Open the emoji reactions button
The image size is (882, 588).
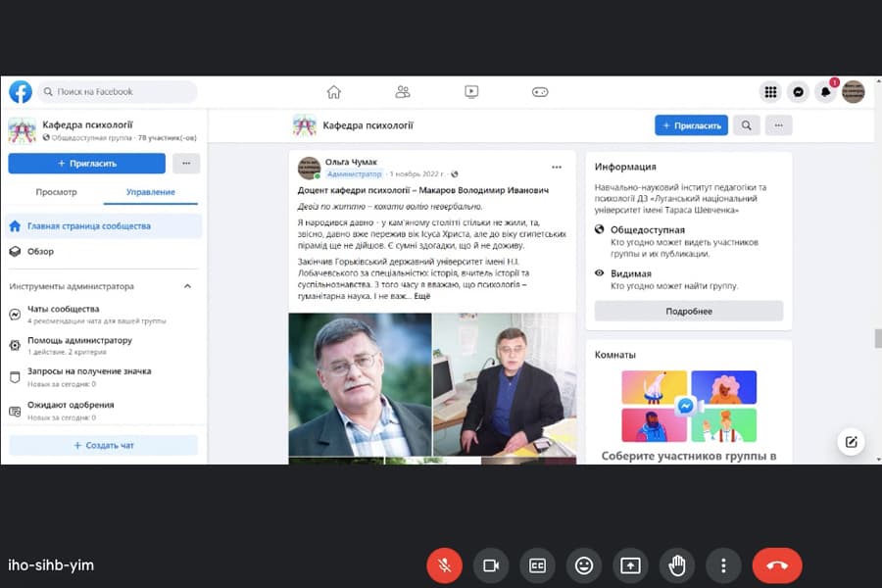tap(584, 565)
